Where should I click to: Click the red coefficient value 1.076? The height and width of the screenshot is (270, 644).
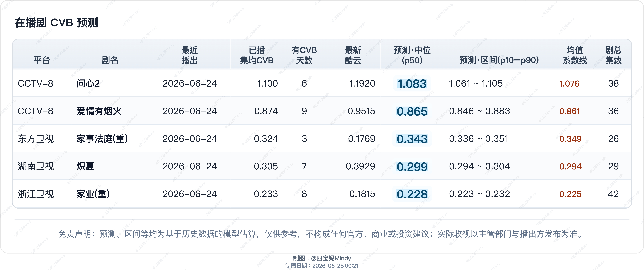click(x=569, y=84)
